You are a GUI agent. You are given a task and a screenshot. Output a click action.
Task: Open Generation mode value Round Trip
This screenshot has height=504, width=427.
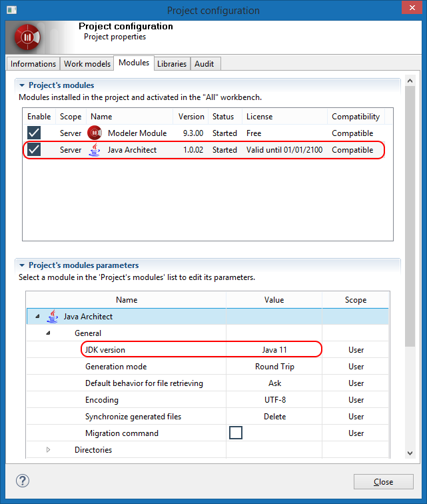point(274,367)
